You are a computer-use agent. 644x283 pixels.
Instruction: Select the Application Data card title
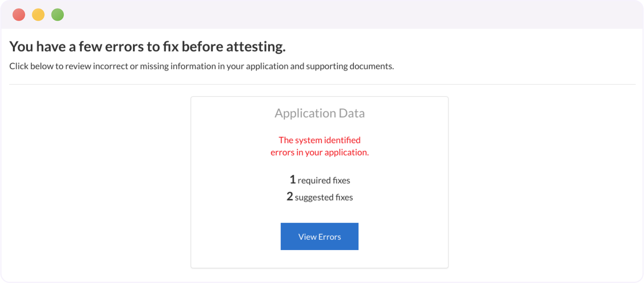[319, 113]
